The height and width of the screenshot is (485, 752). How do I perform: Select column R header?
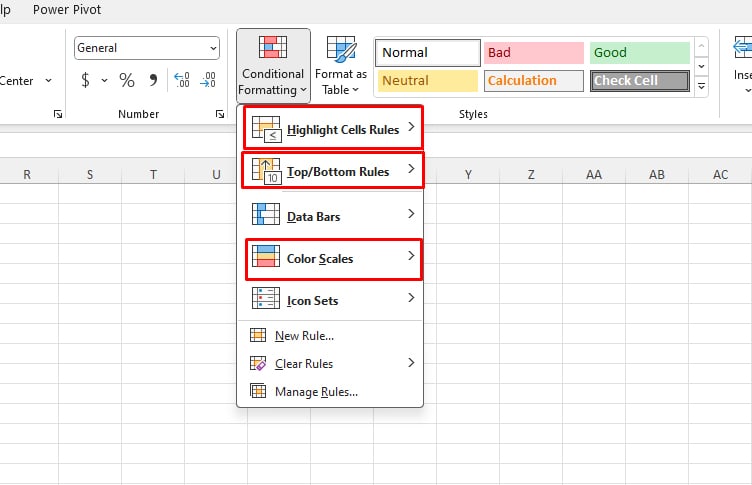(27, 175)
